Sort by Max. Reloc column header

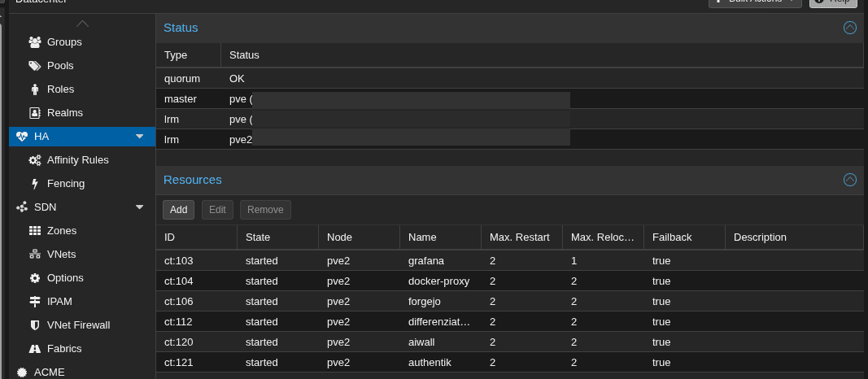point(604,237)
